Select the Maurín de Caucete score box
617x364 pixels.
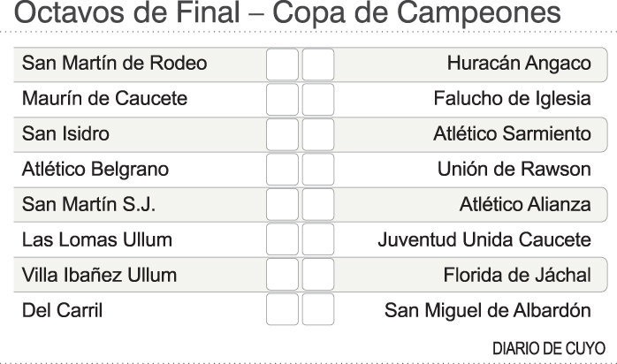point(282,99)
